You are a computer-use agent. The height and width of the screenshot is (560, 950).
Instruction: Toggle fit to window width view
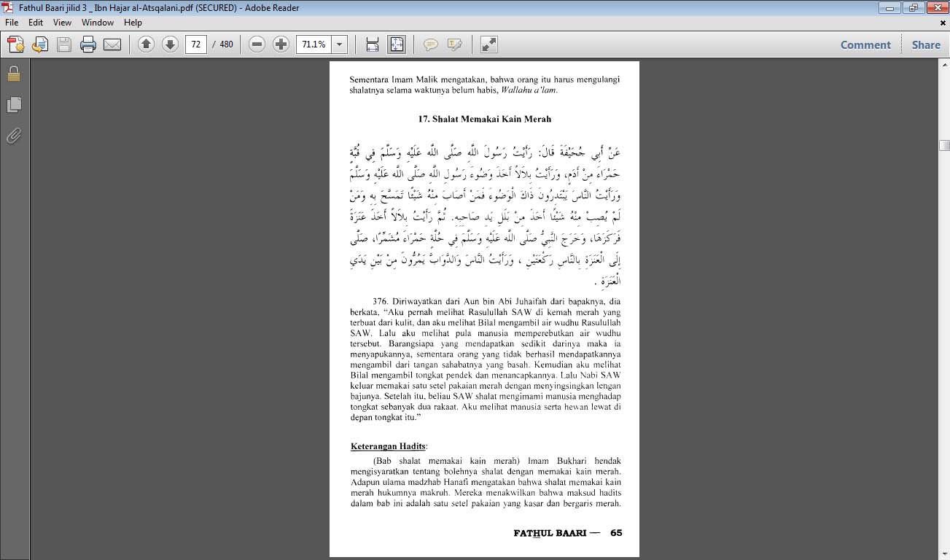(372, 44)
